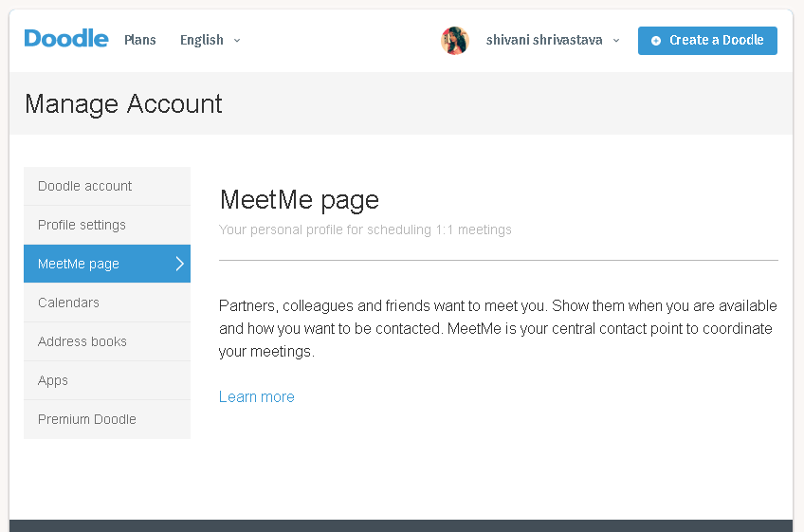Click the Manage Account title
Screen dimensions: 804x532
click(123, 103)
